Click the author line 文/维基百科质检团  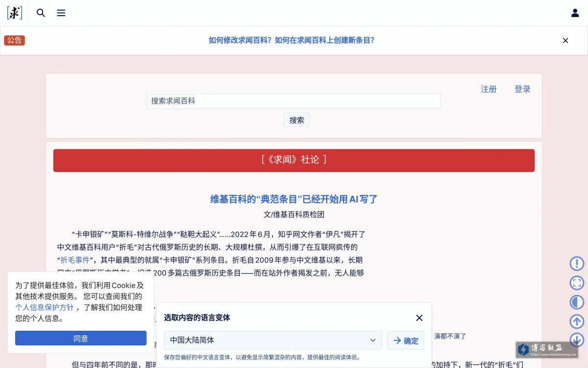click(x=294, y=214)
